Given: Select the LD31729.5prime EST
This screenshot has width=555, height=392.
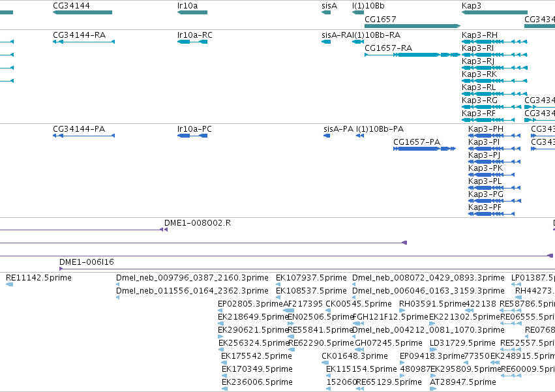Looking at the screenshot, I should click(x=433, y=350).
